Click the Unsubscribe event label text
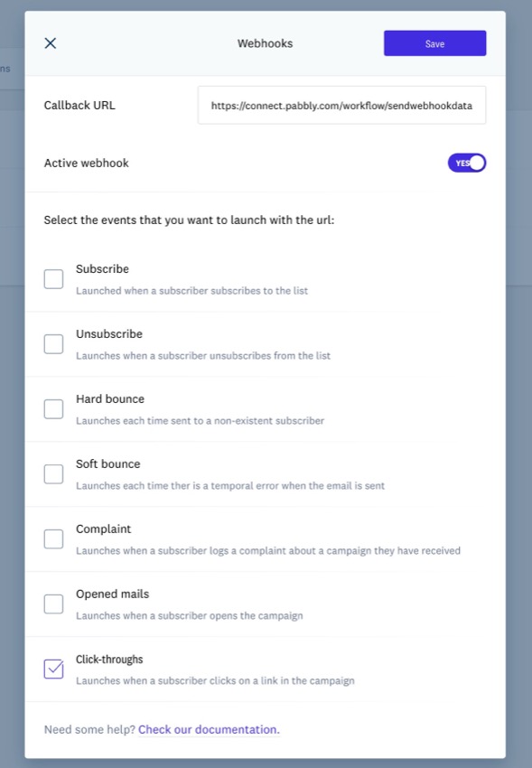 (x=109, y=334)
